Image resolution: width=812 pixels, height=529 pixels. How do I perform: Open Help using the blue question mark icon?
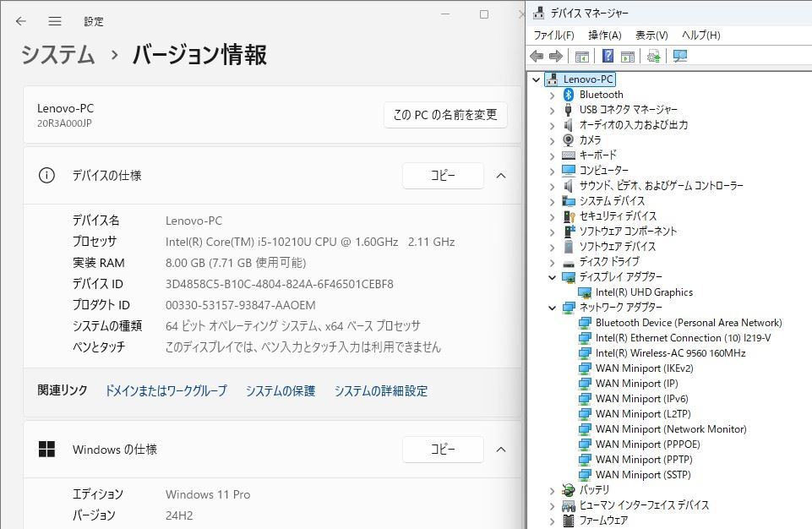(x=607, y=57)
